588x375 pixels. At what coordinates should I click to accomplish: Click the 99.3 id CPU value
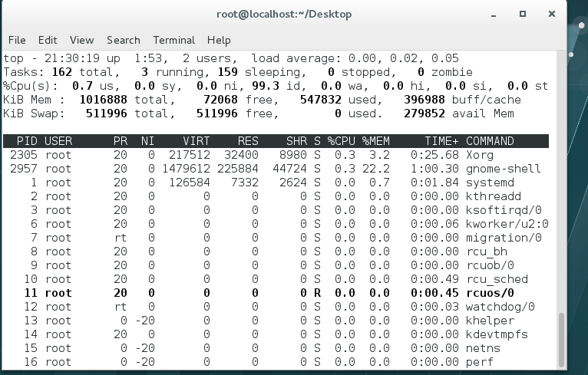click(x=266, y=86)
